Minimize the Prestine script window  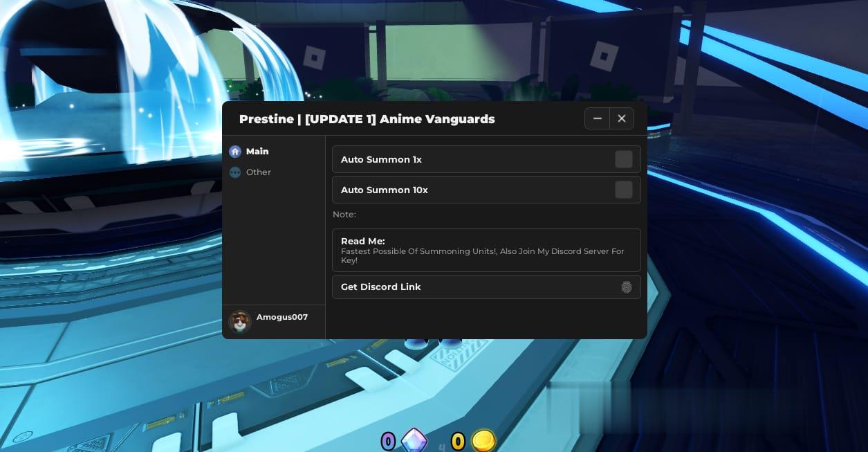pos(597,119)
